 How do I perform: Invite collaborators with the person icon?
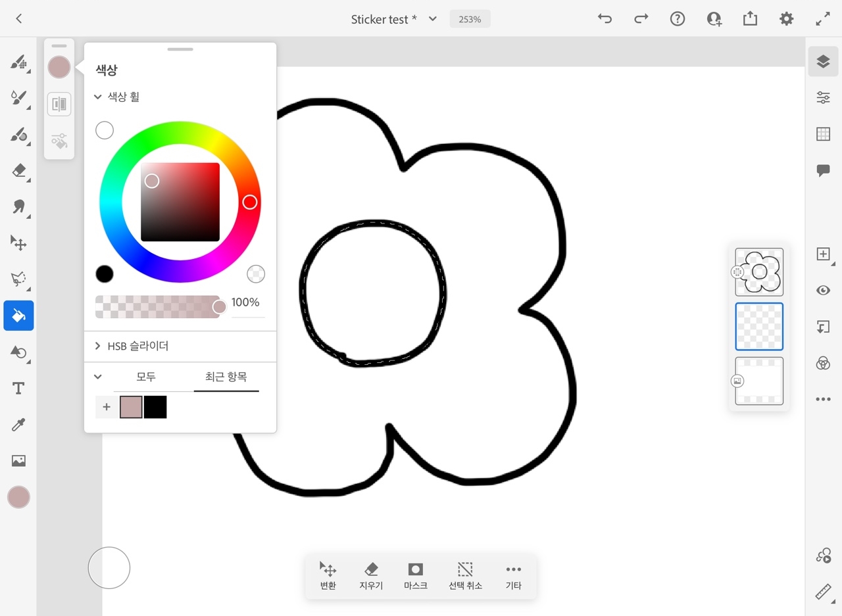[x=714, y=19]
